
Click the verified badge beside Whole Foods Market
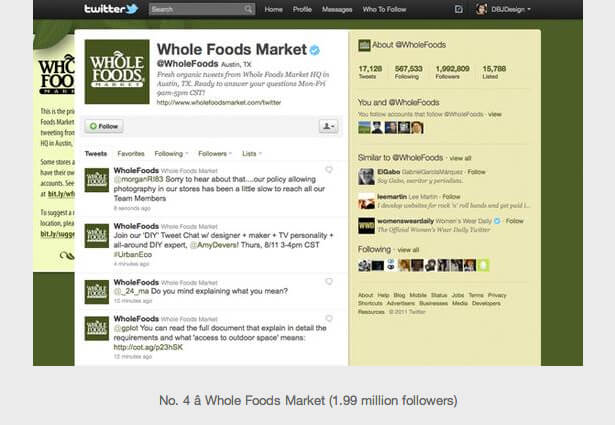coord(315,50)
